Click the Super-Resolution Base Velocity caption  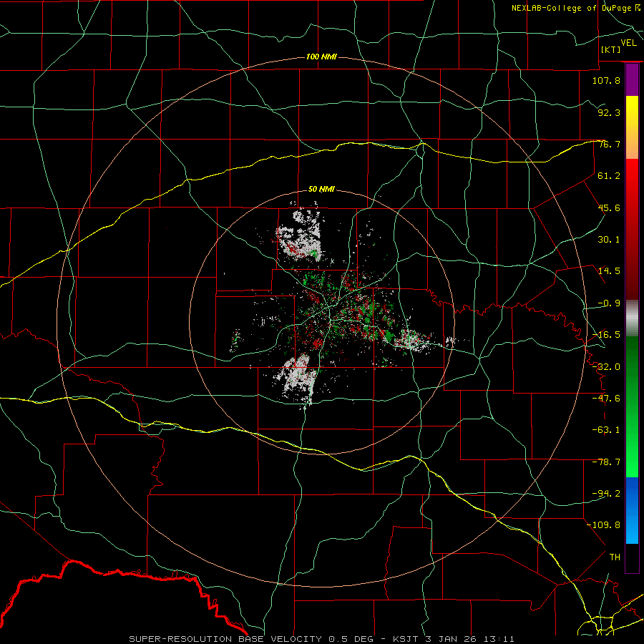(321, 639)
